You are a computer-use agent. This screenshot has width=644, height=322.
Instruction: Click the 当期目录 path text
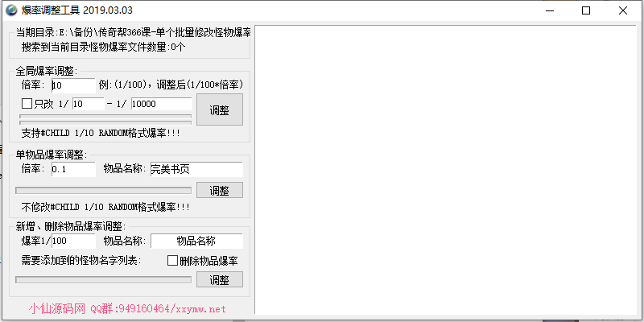tap(133, 32)
